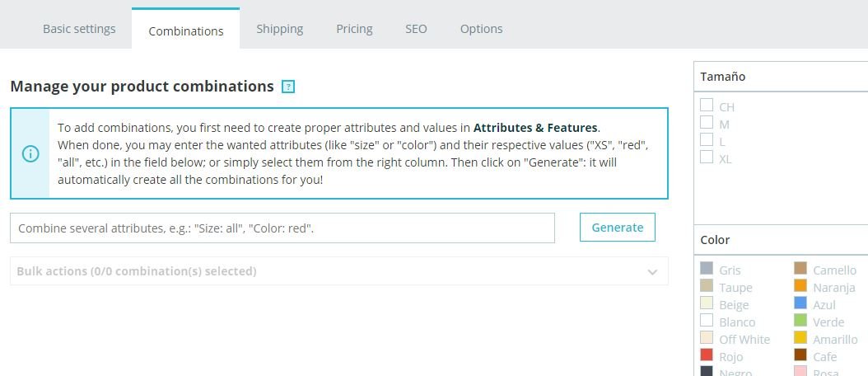The image size is (868, 376).
Task: Open the SEO tab
Action: [x=416, y=29]
